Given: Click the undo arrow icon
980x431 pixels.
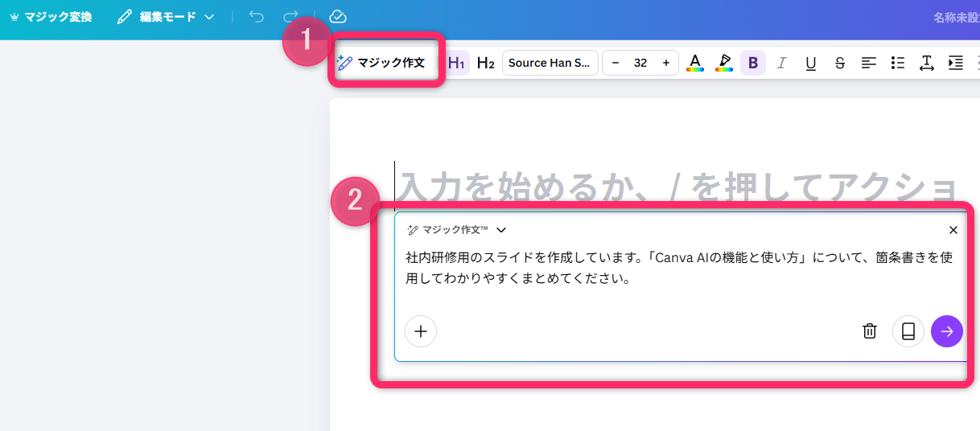Looking at the screenshot, I should (x=257, y=17).
